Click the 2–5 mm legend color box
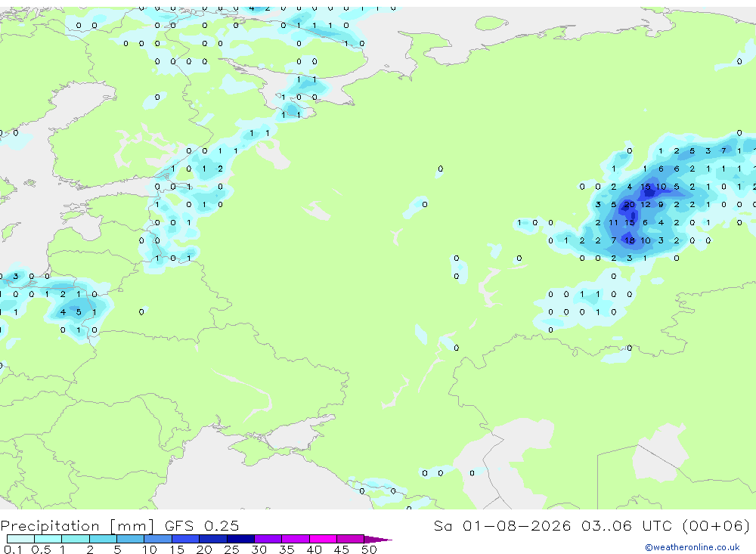 click(x=103, y=539)
